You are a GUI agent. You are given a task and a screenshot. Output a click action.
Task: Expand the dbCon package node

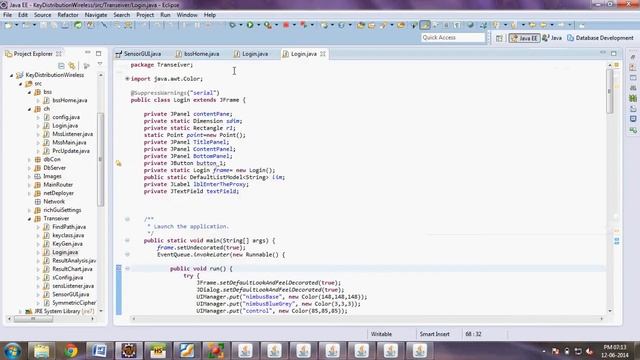(29, 160)
